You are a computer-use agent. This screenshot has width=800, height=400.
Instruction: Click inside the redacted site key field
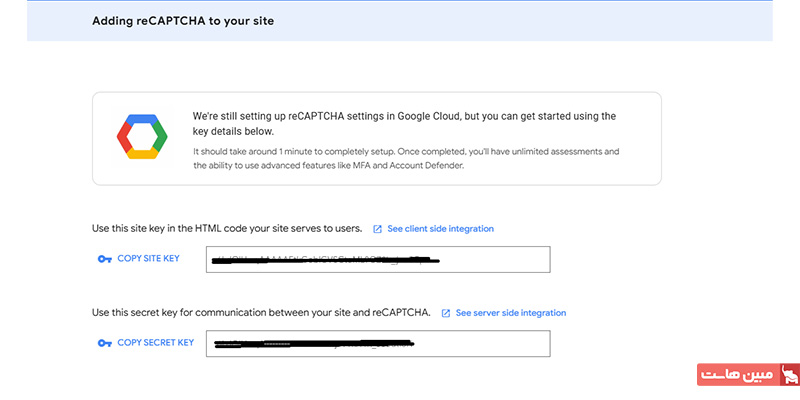[x=378, y=259]
